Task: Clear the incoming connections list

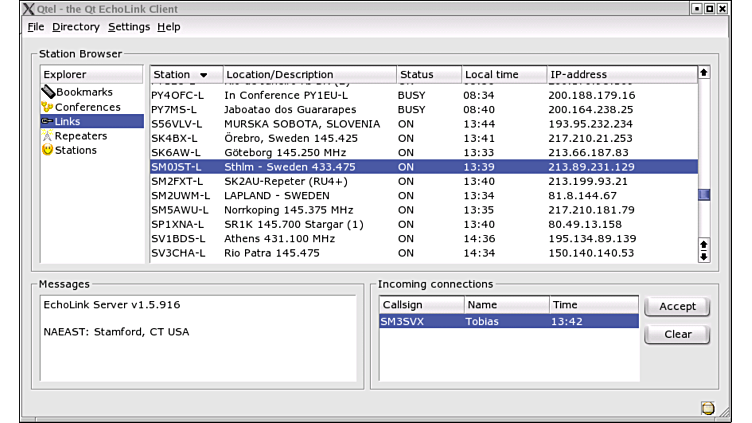Action: point(677,335)
